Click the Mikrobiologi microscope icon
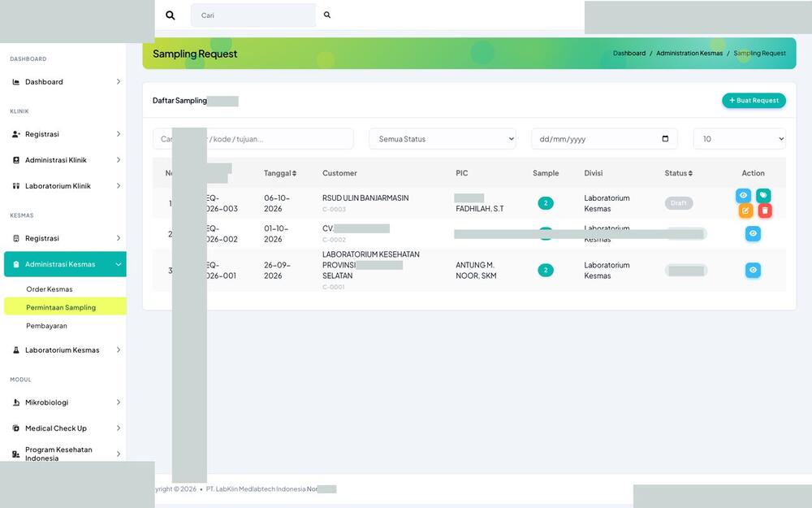This screenshot has height=508, width=812. [x=16, y=403]
